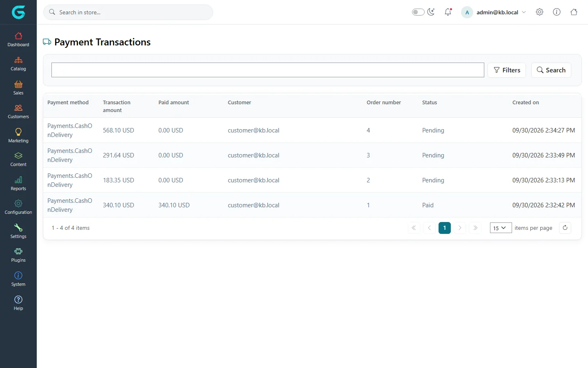Open the Content sidebar menu

pos(18,159)
